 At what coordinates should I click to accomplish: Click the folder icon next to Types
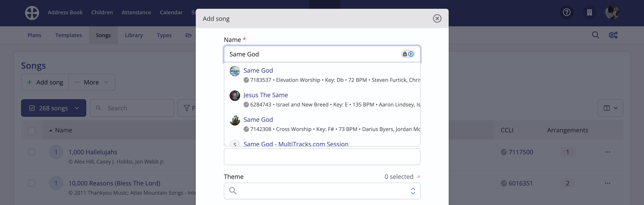click(189, 35)
